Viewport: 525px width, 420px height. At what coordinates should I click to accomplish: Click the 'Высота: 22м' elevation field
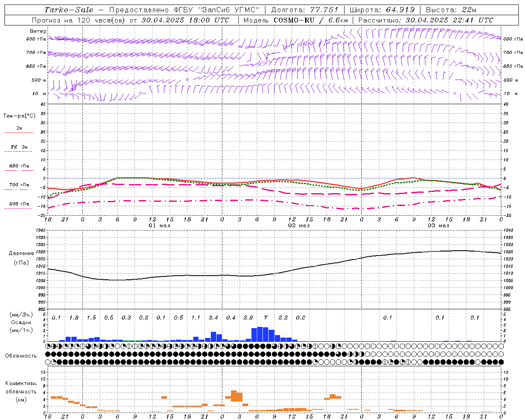451,10
